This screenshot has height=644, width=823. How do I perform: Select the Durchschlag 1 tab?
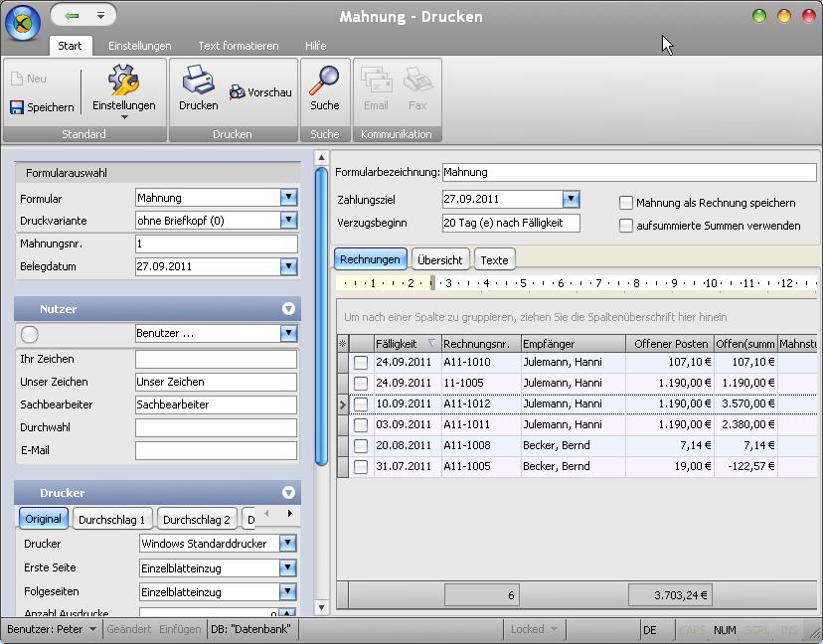(111, 519)
